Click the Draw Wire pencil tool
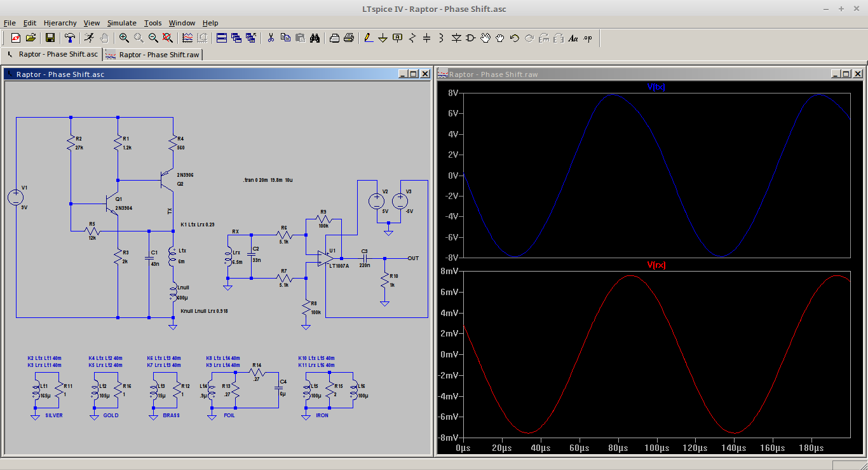868x470 pixels. [368, 38]
